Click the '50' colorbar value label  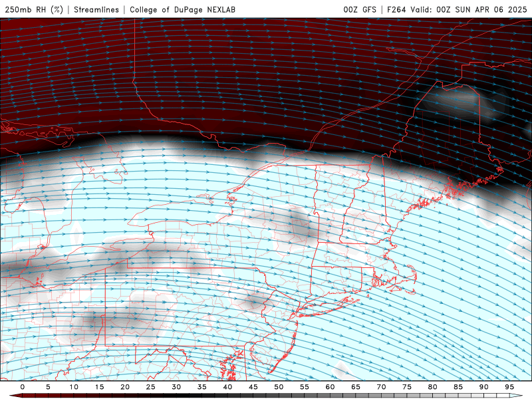(279, 387)
